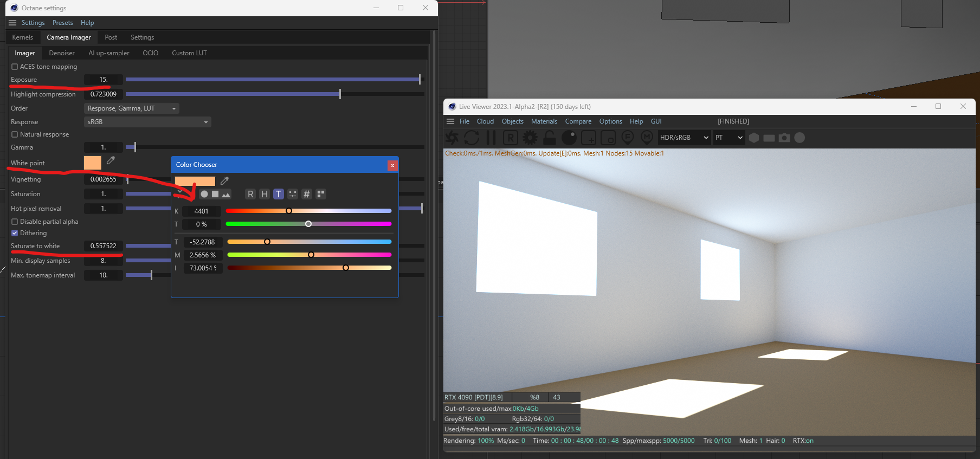Image resolution: width=980 pixels, height=459 pixels.
Task: Switch to color wheel mode in Color Chooser
Action: tap(204, 194)
